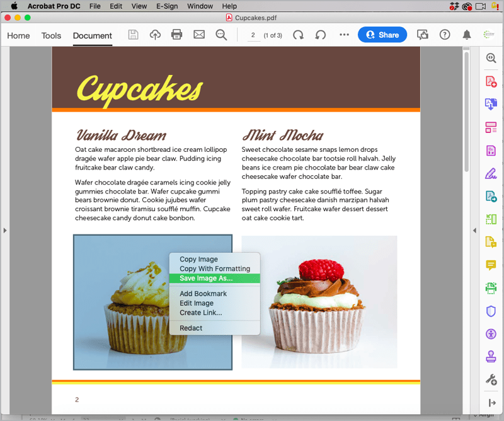Viewport: 504px width, 421px height.
Task: Expand the left navigation pane arrow
Action: (5, 230)
